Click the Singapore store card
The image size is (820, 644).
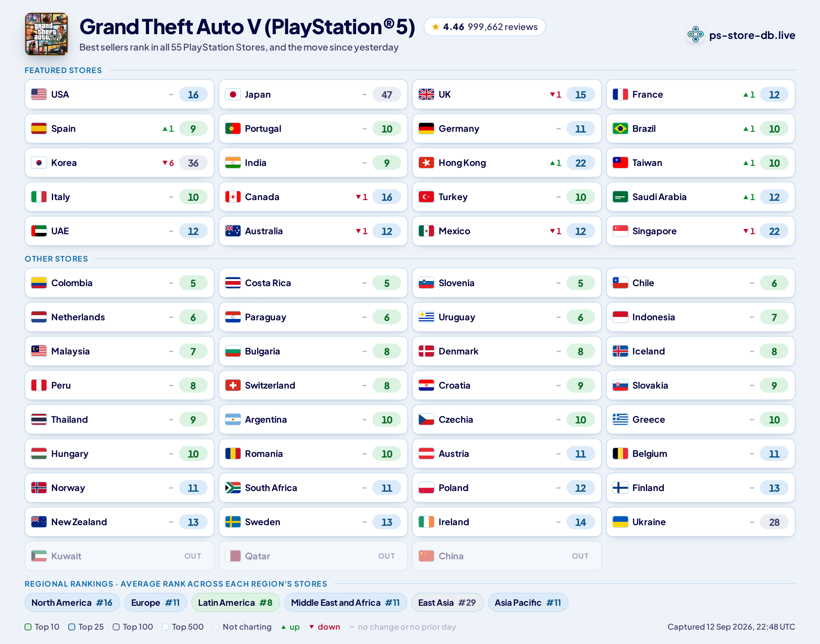(700, 231)
